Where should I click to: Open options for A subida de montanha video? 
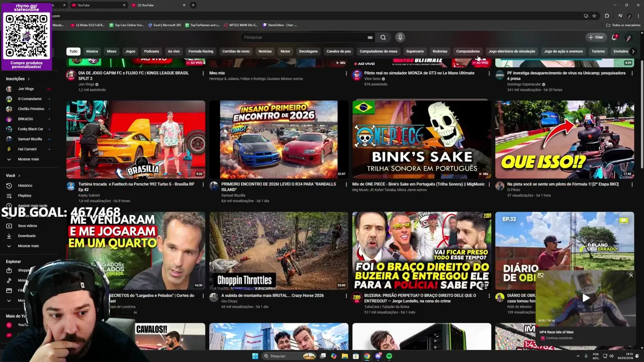pos(346,296)
